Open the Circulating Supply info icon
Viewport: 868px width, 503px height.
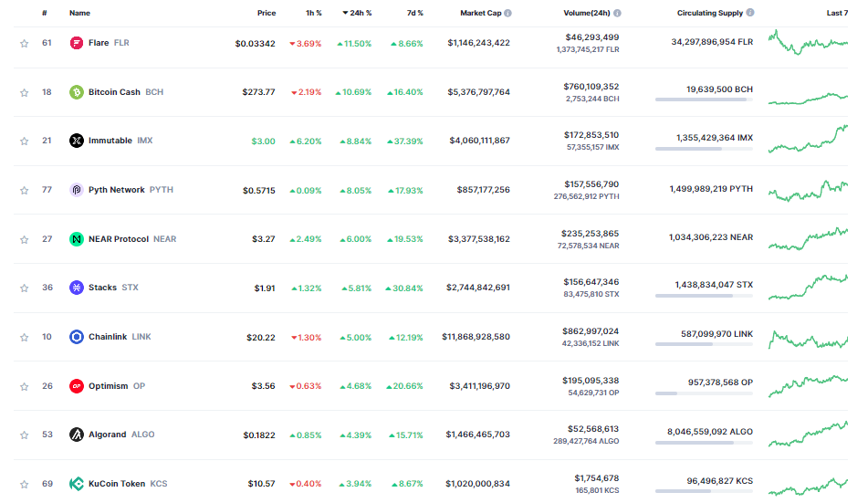pyautogui.click(x=750, y=12)
